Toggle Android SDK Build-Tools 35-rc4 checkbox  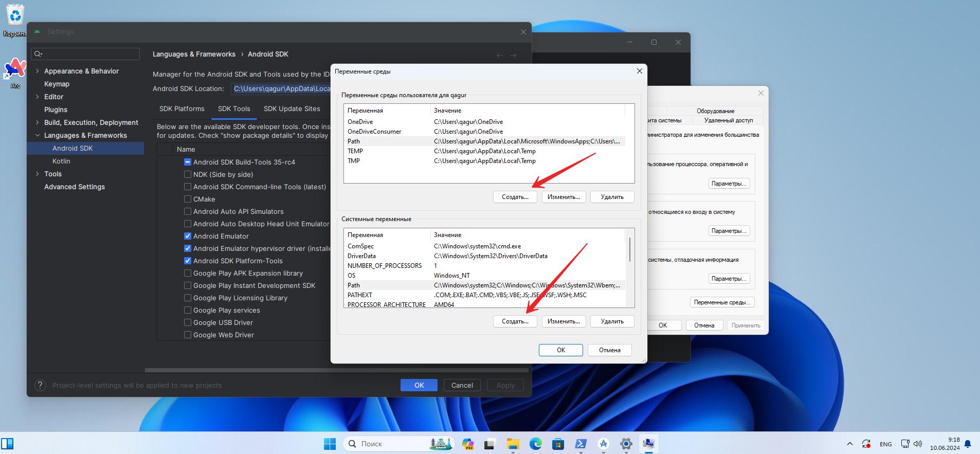(x=188, y=162)
